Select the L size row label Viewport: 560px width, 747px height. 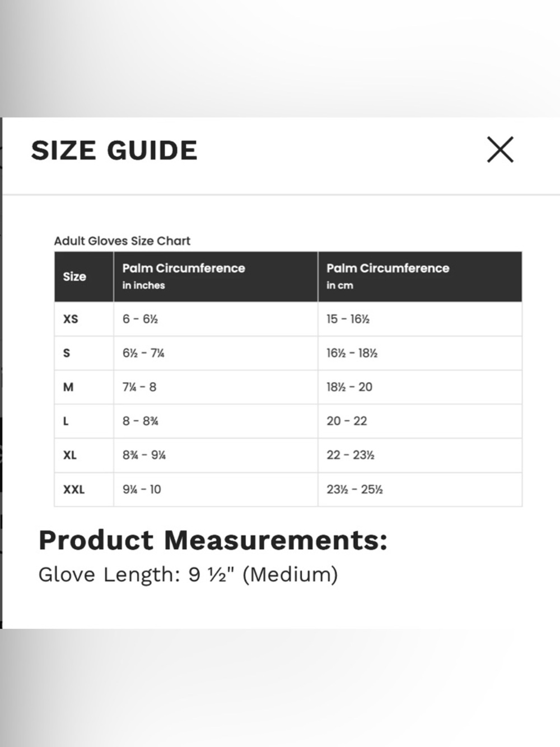click(66, 421)
